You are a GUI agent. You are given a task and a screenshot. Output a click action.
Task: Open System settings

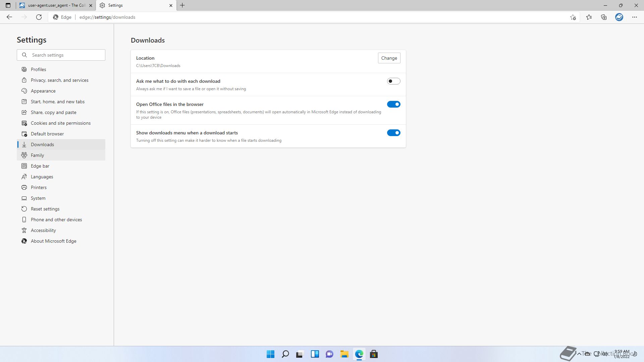point(61,198)
